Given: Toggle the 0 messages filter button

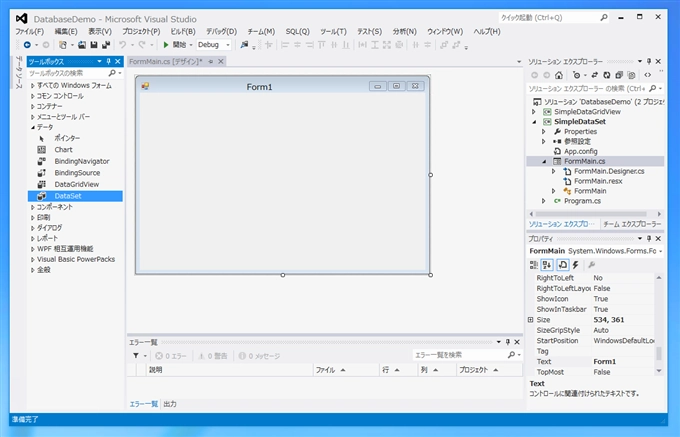Looking at the screenshot, I should [x=259, y=356].
